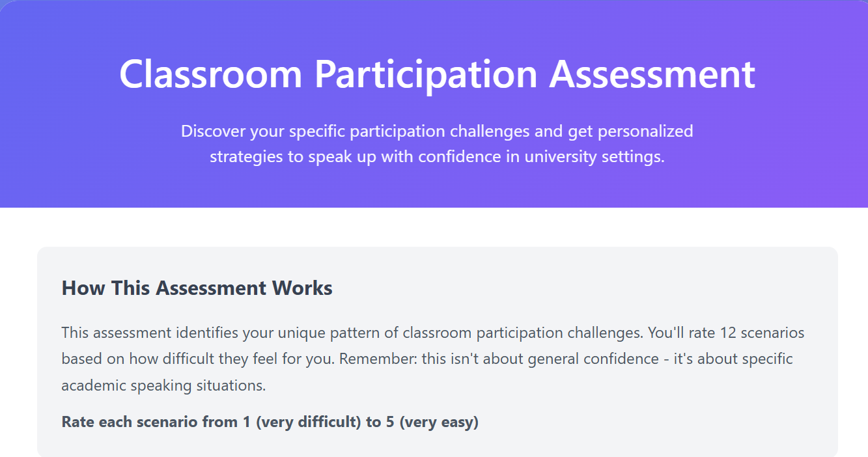This screenshot has width=868, height=457.
Task: Click the word "Assessment" in the main title
Action: [x=652, y=74]
